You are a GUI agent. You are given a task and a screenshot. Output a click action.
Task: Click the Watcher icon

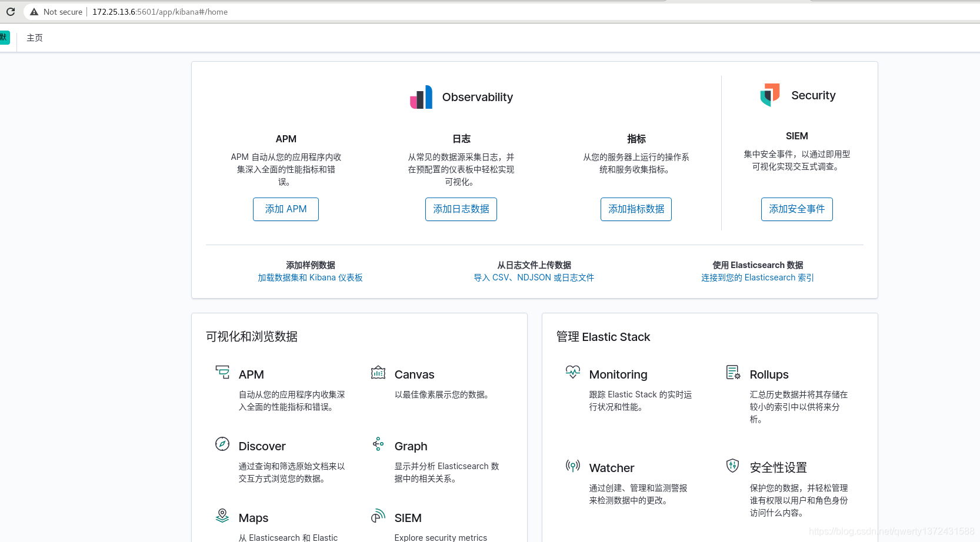point(573,466)
